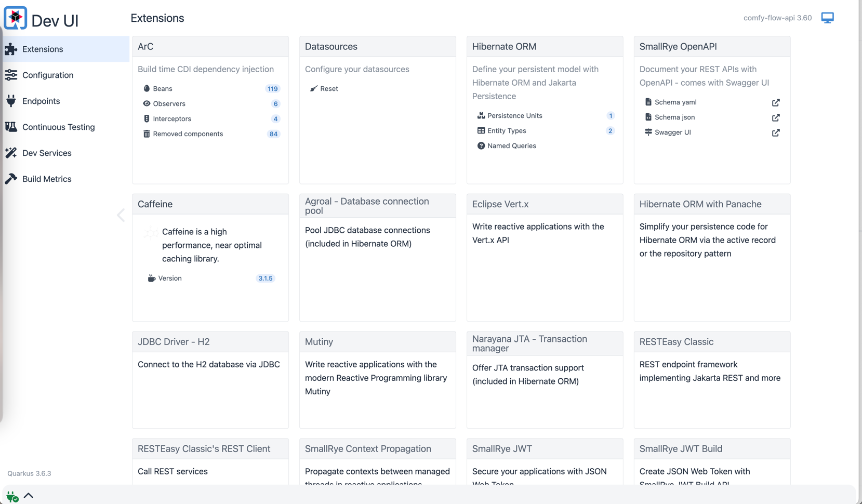This screenshot has height=504, width=862.
Task: Click the comfy-flow-api 3.60 application name
Action: (x=777, y=18)
